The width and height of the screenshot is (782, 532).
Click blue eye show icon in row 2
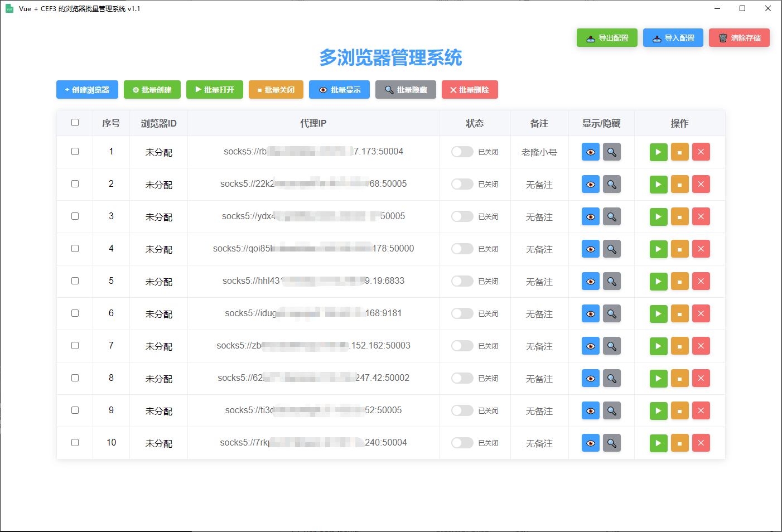[x=590, y=185]
